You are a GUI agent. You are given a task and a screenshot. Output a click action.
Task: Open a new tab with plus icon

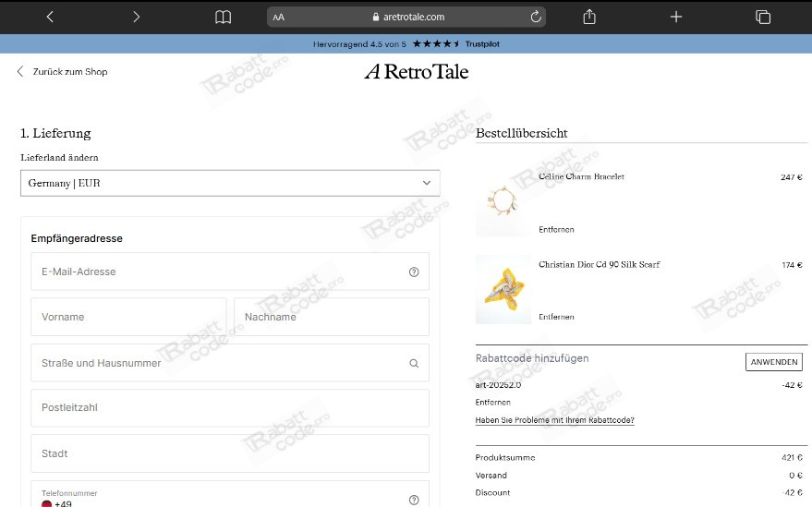click(x=676, y=17)
